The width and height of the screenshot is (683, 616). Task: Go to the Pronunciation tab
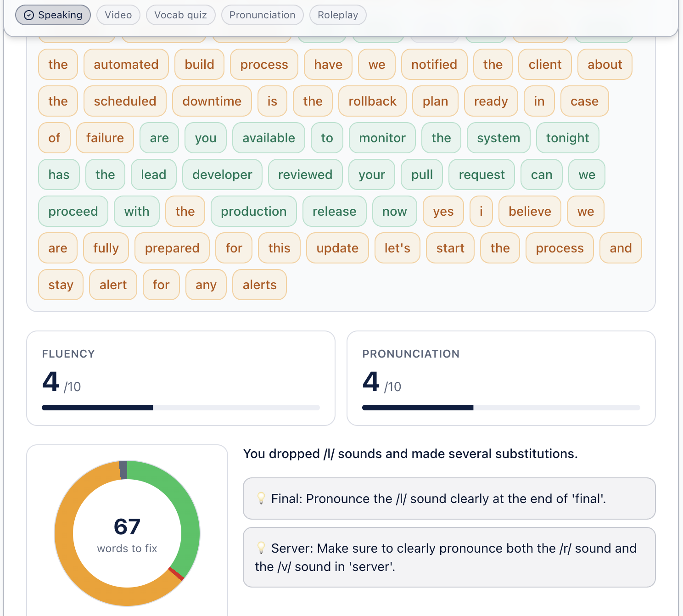tap(262, 15)
